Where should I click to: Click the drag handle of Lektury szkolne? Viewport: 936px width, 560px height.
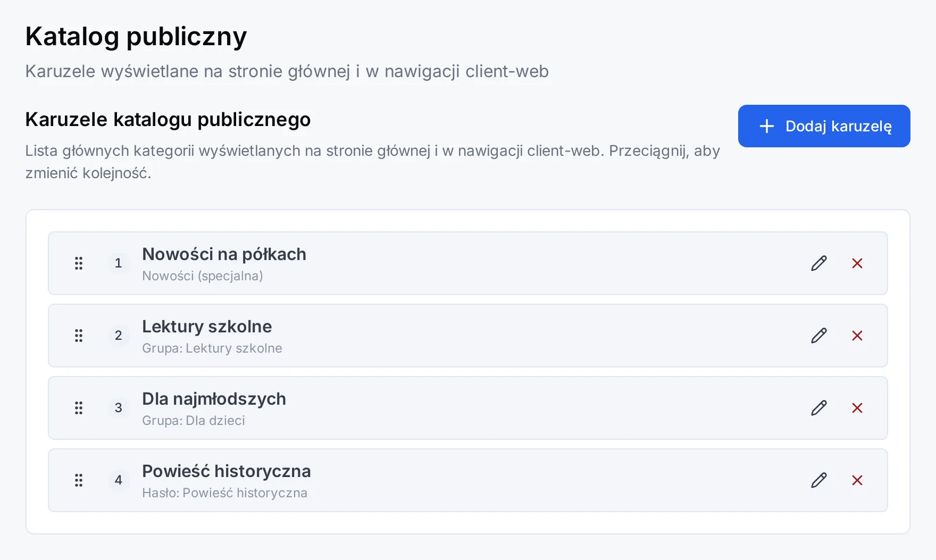[x=79, y=336]
